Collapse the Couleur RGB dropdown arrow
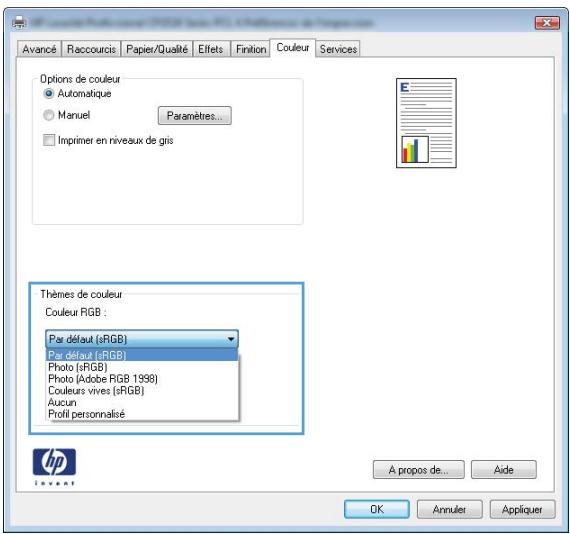The width and height of the screenshot is (570, 534). click(x=230, y=339)
